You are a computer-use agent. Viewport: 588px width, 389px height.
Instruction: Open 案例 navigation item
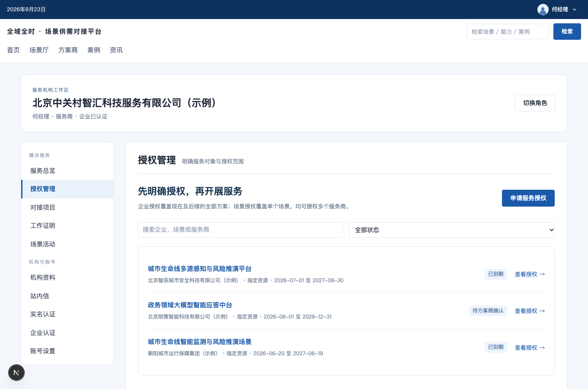(94, 50)
